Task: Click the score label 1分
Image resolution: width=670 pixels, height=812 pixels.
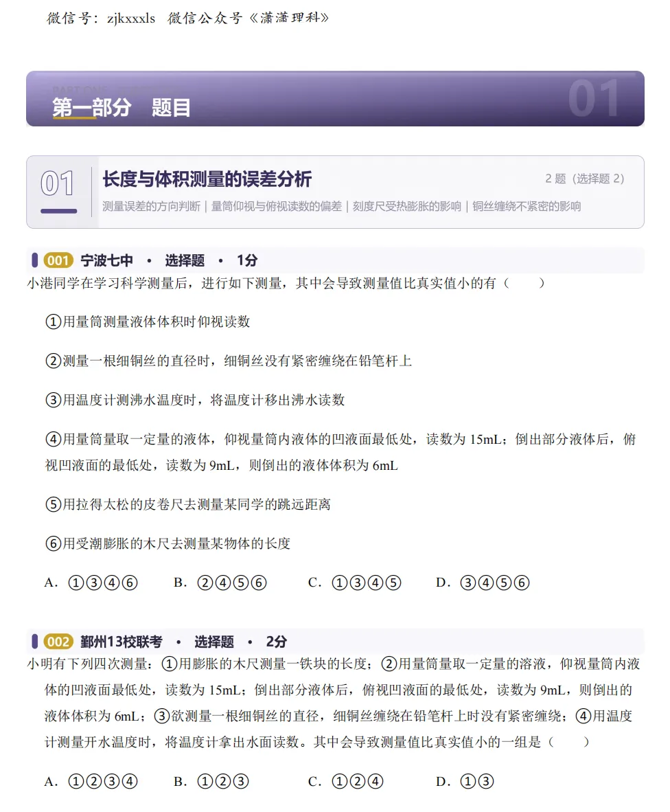Action: click(x=246, y=260)
